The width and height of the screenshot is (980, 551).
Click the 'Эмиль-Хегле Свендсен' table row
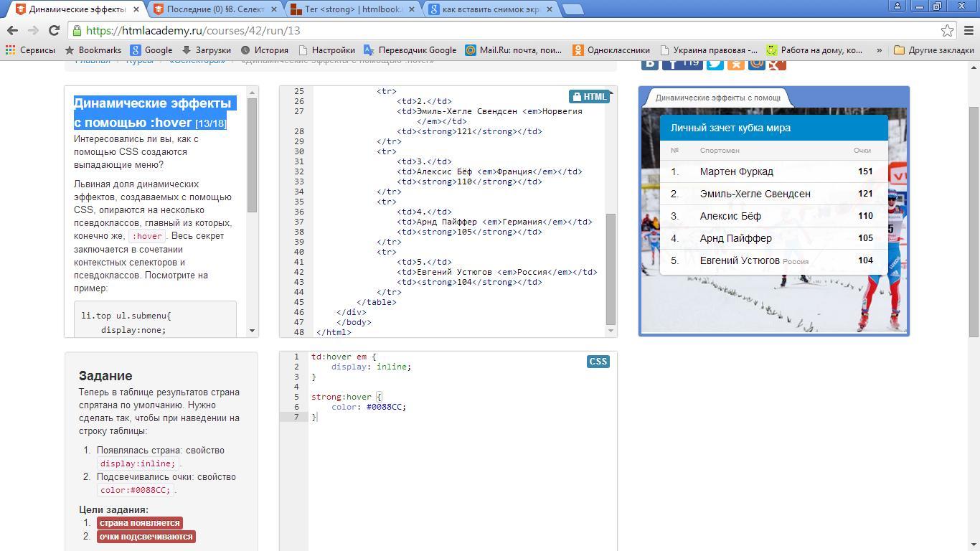tap(773, 194)
